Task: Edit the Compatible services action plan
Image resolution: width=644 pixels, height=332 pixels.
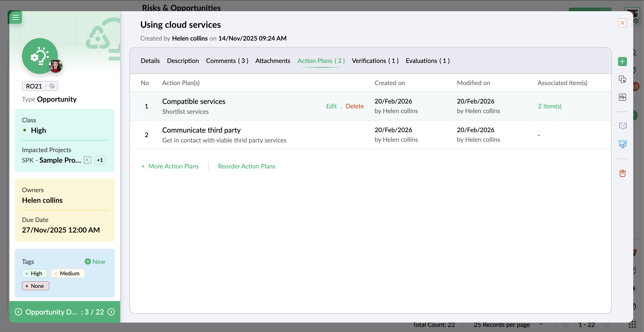Action: point(331,106)
